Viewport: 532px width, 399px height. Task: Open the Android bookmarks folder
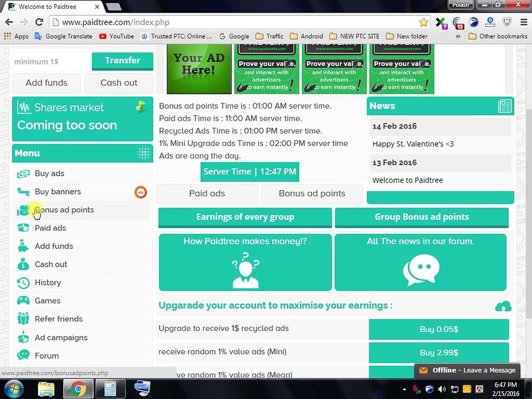pyautogui.click(x=306, y=37)
